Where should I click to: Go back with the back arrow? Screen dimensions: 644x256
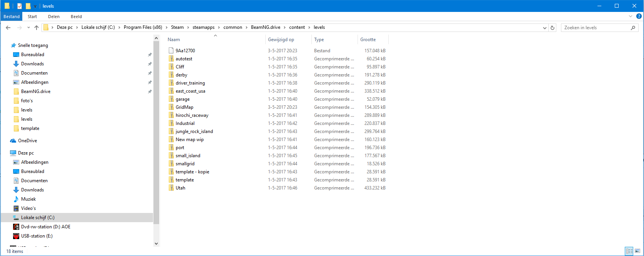tap(8, 28)
